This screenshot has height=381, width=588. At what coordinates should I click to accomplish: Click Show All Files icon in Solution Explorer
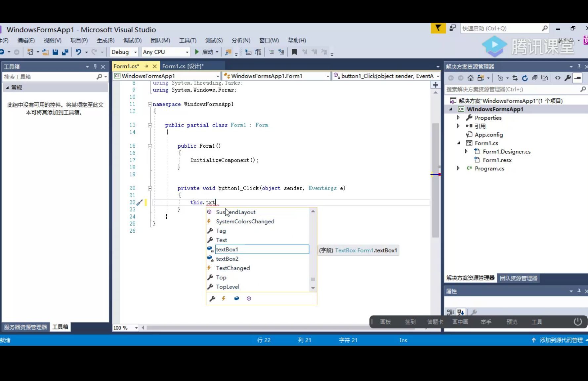(x=545, y=78)
